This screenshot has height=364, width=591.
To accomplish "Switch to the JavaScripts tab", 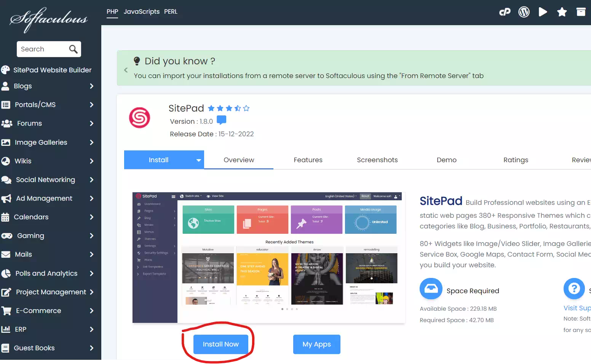I will (x=142, y=12).
